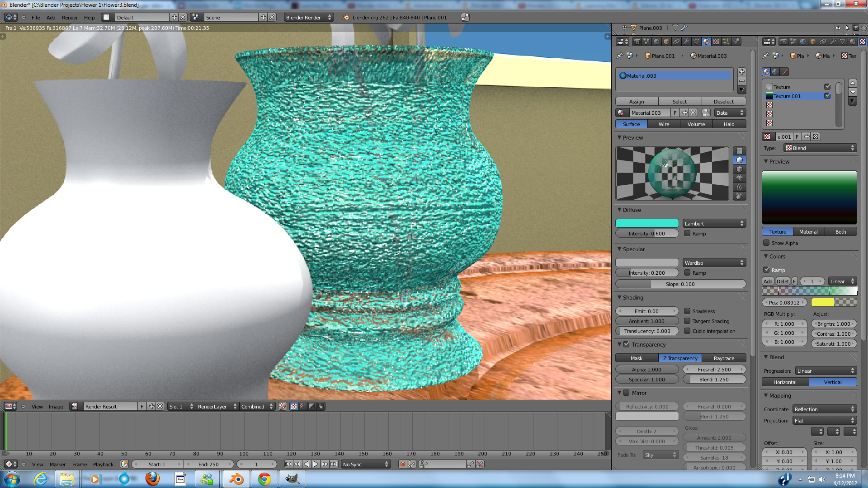The height and width of the screenshot is (488, 868).
Task: Open specular color swatch
Action: click(x=647, y=263)
